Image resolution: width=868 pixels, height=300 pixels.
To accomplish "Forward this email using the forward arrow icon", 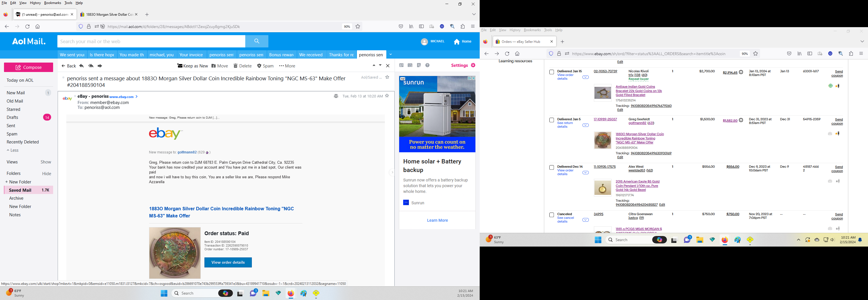I will click(100, 66).
